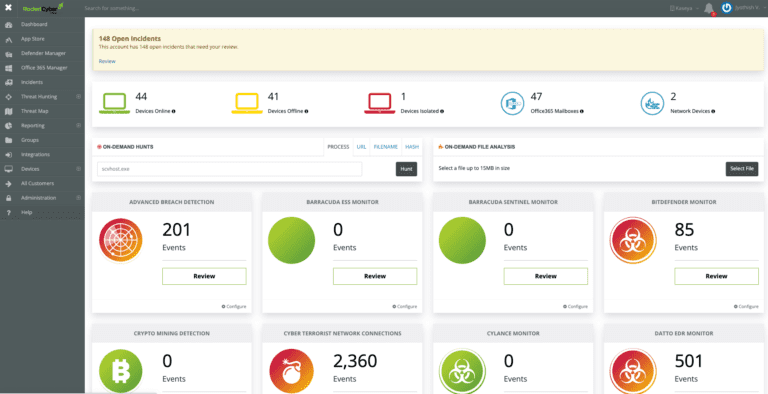Expand the Threat Hunting sidebar menu
The image size is (768, 394).
78,97
